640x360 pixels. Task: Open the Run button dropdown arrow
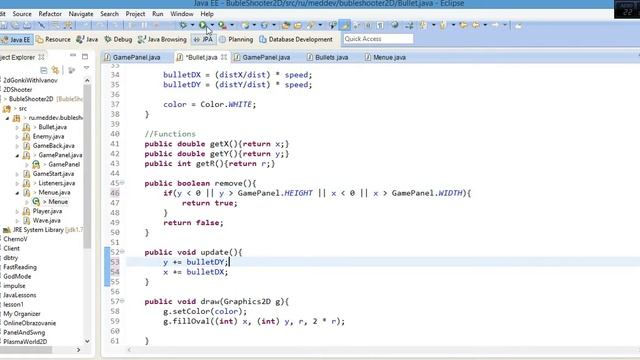point(212,25)
